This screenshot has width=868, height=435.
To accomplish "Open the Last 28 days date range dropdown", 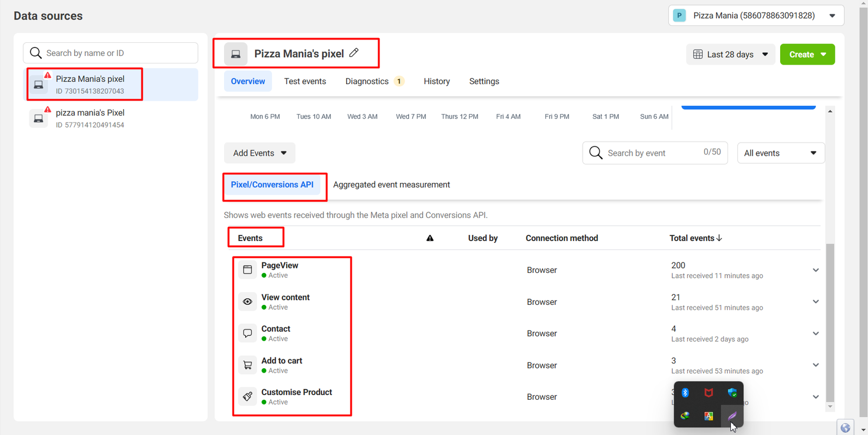I will point(730,54).
